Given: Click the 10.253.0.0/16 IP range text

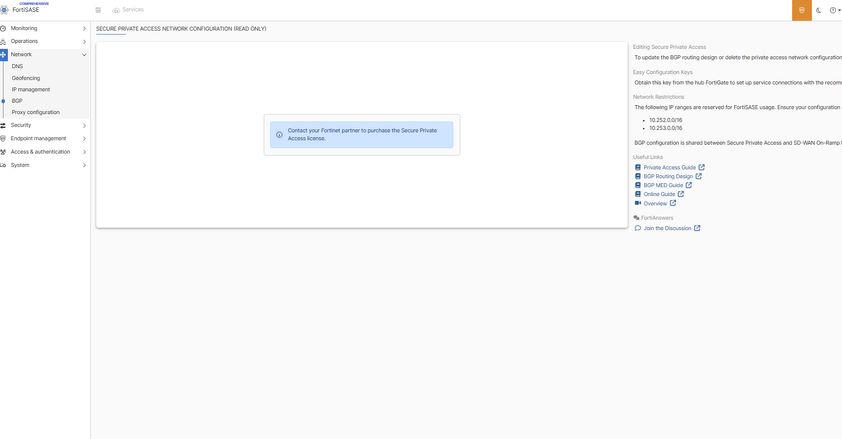Looking at the screenshot, I should pyautogui.click(x=666, y=128).
